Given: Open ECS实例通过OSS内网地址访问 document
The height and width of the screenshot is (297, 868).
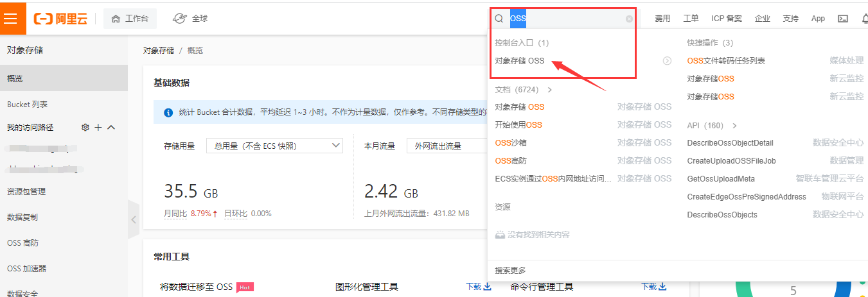Looking at the screenshot, I should tap(553, 178).
